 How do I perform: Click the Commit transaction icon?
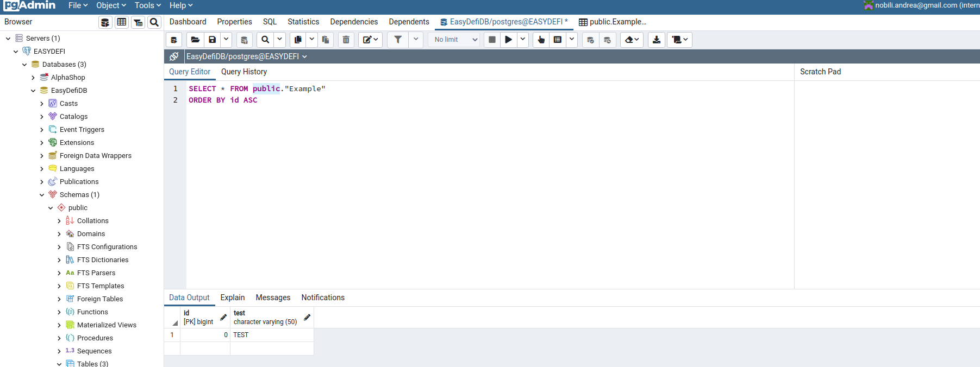(x=590, y=40)
